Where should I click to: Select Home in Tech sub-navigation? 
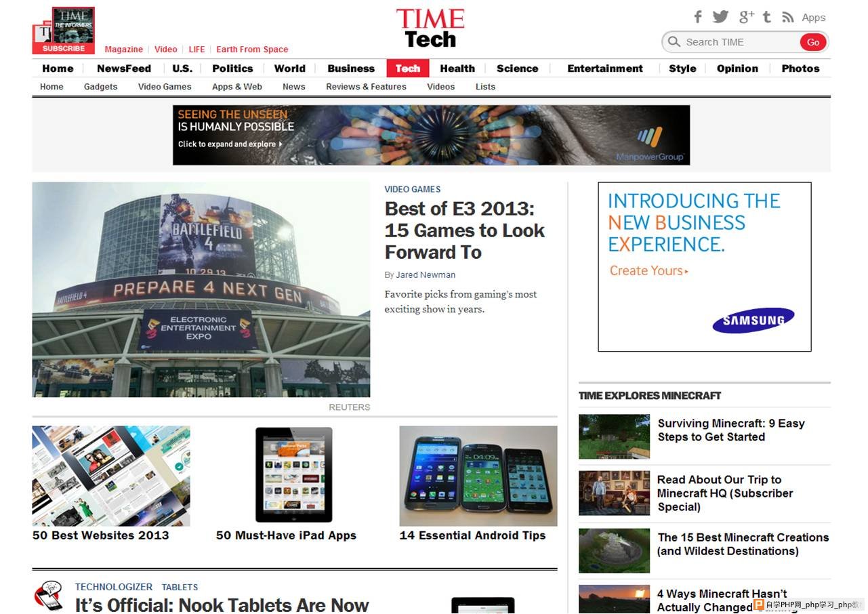tap(51, 87)
